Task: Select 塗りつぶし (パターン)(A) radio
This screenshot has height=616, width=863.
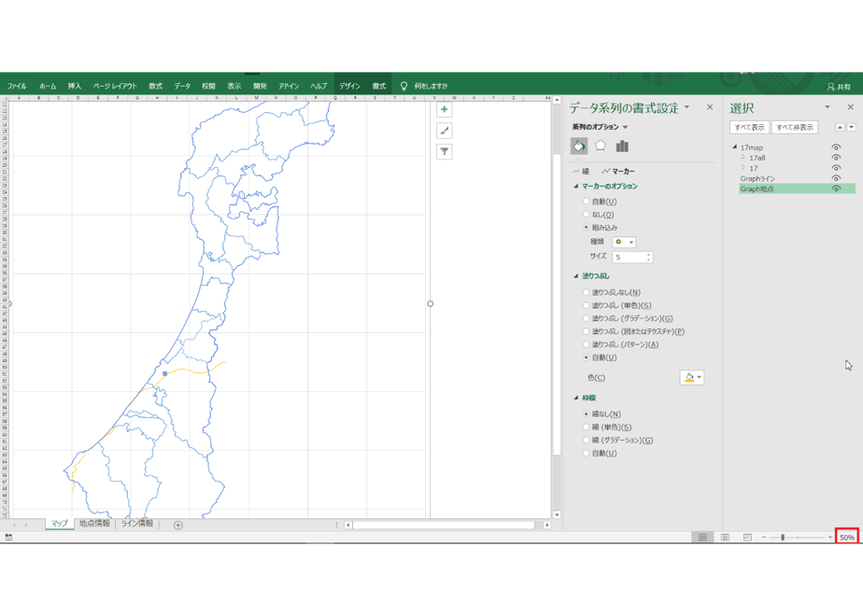Action: (587, 344)
